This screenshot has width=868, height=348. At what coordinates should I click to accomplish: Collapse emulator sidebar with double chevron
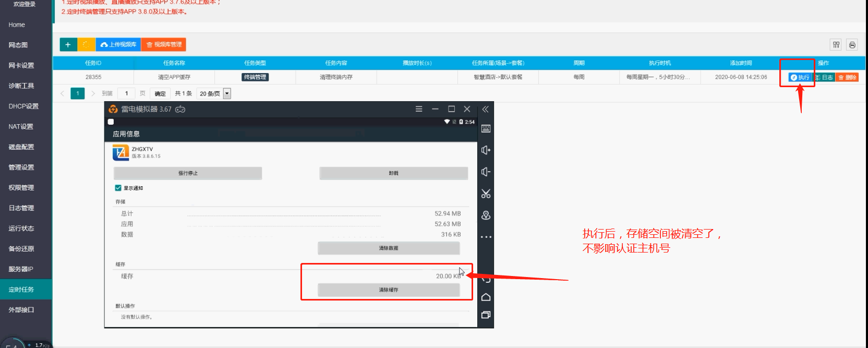click(x=485, y=109)
